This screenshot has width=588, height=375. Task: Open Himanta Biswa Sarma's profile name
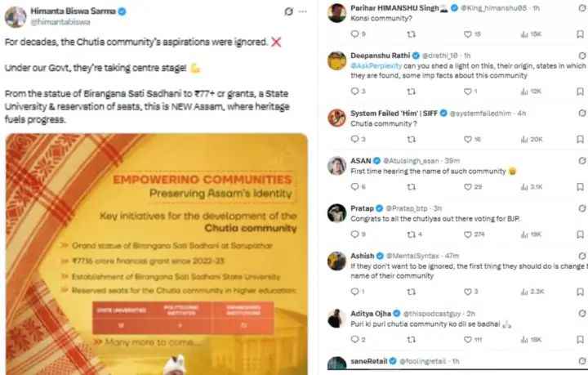[73, 11]
